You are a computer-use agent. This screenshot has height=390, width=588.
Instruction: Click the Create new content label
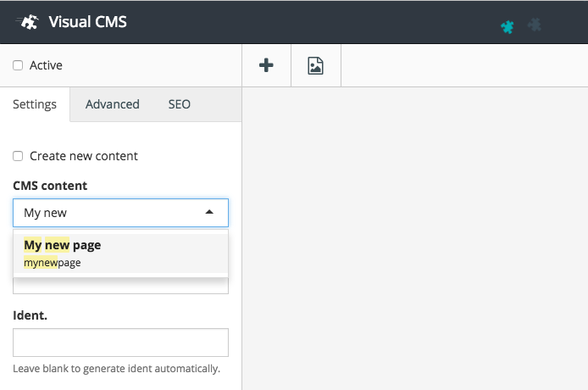(83, 156)
